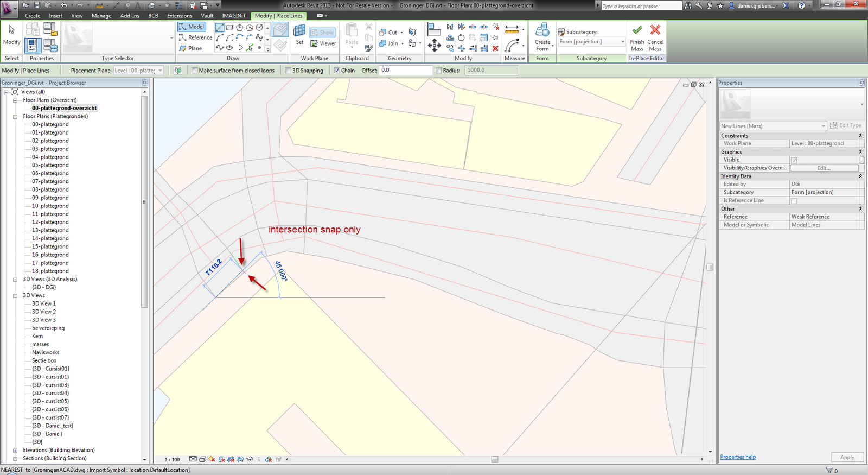Click the Help question mark icon
This screenshot has width=868, height=475.
pos(801,5)
